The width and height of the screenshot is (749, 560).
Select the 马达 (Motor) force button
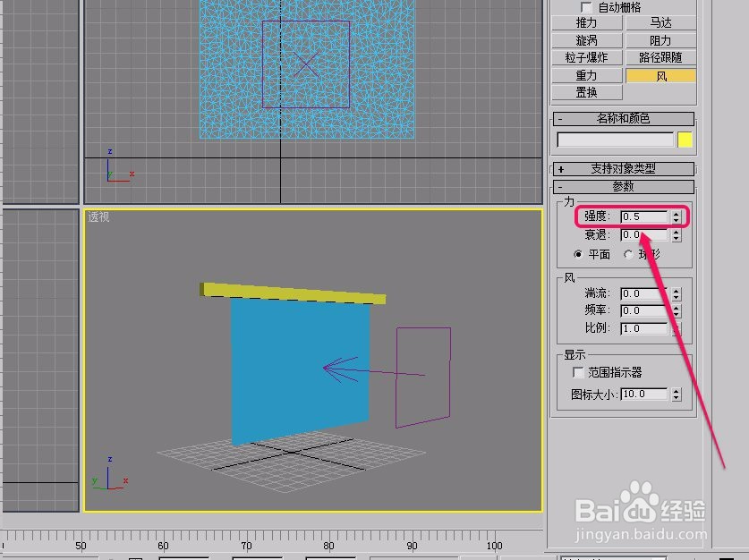tap(662, 22)
